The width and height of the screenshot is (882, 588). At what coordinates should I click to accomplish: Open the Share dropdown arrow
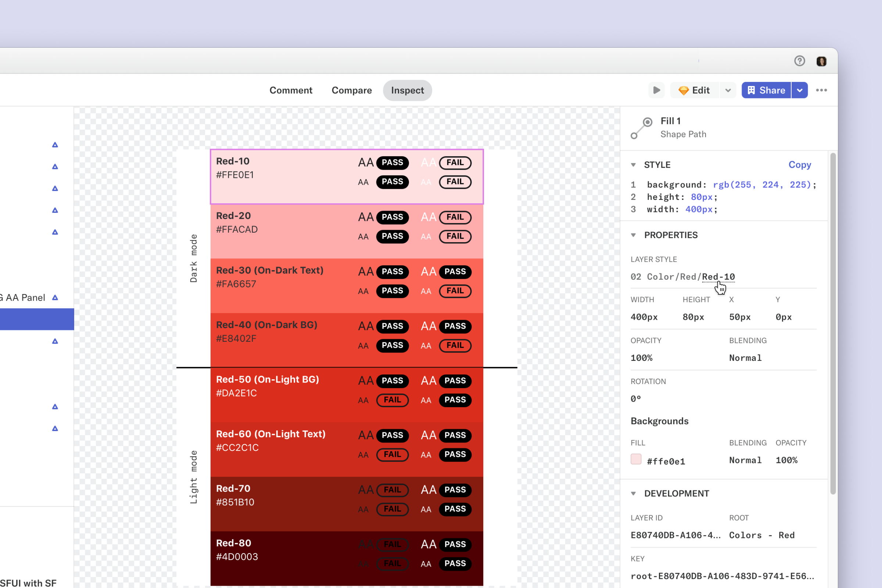pos(800,90)
